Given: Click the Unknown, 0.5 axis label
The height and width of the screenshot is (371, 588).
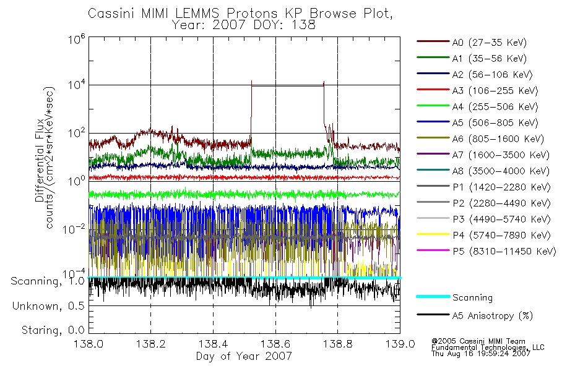Looking at the screenshot, I should [x=48, y=306].
